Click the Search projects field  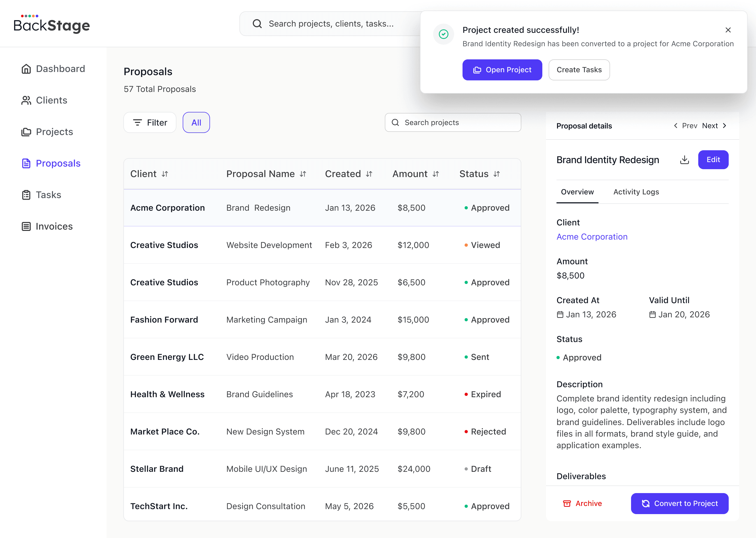(453, 123)
